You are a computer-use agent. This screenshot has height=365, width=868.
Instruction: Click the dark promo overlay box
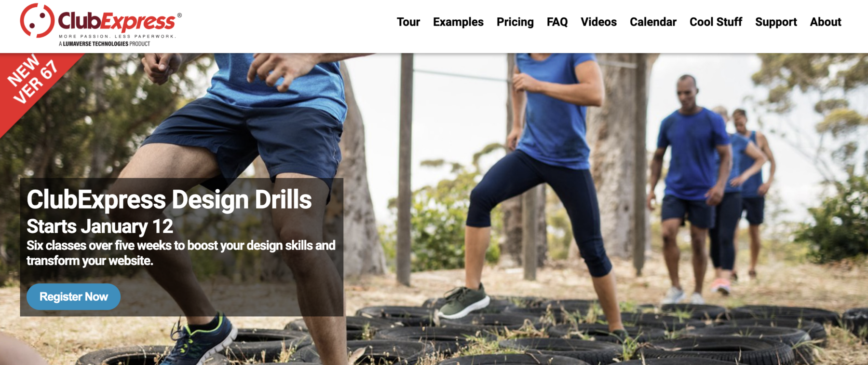pos(182,247)
